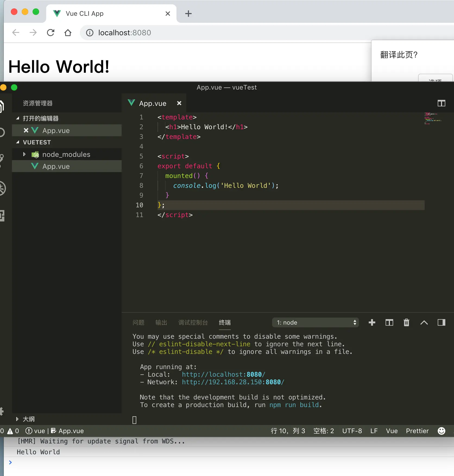454x476 pixels.
Task: Open the Extensions view in activity bar
Action: click(2, 216)
